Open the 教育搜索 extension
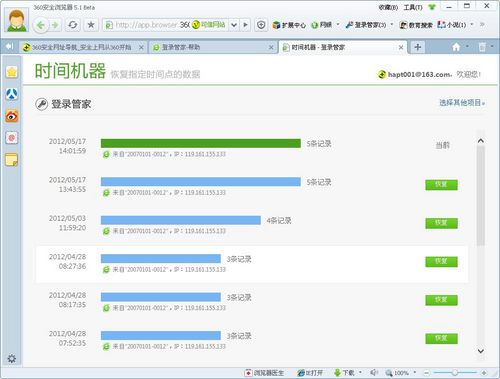Image resolution: width=500 pixels, height=379 pixels. (416, 25)
